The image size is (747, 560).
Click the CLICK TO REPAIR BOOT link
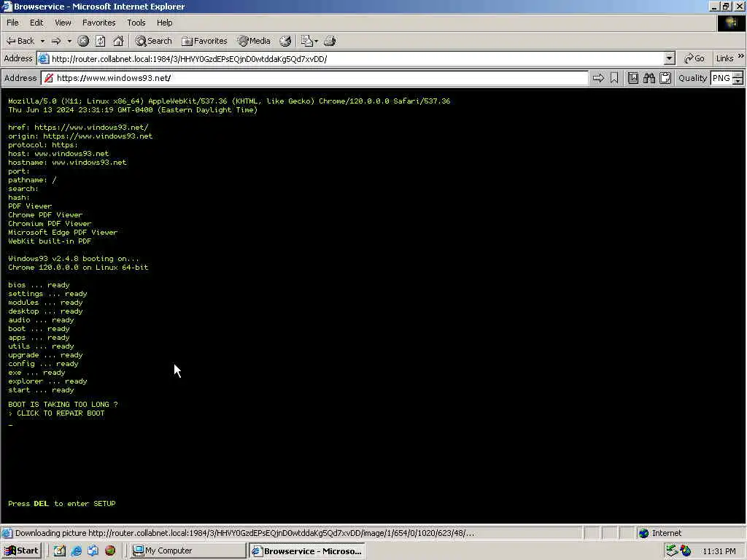pos(61,413)
